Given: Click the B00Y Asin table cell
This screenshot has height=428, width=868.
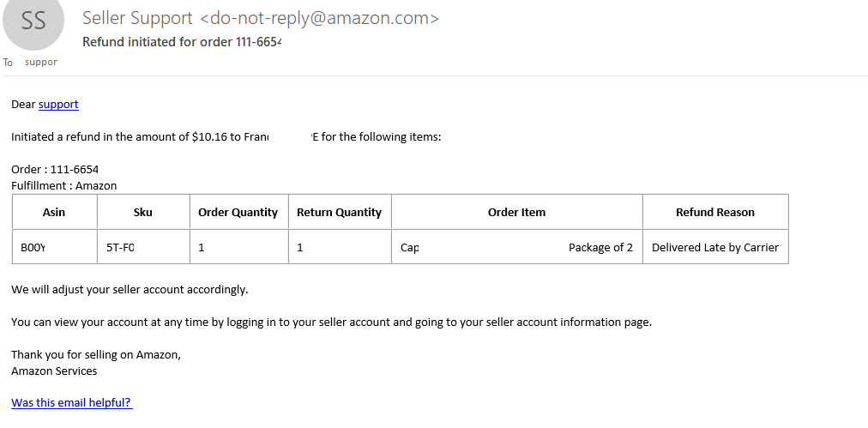Looking at the screenshot, I should [x=54, y=247].
